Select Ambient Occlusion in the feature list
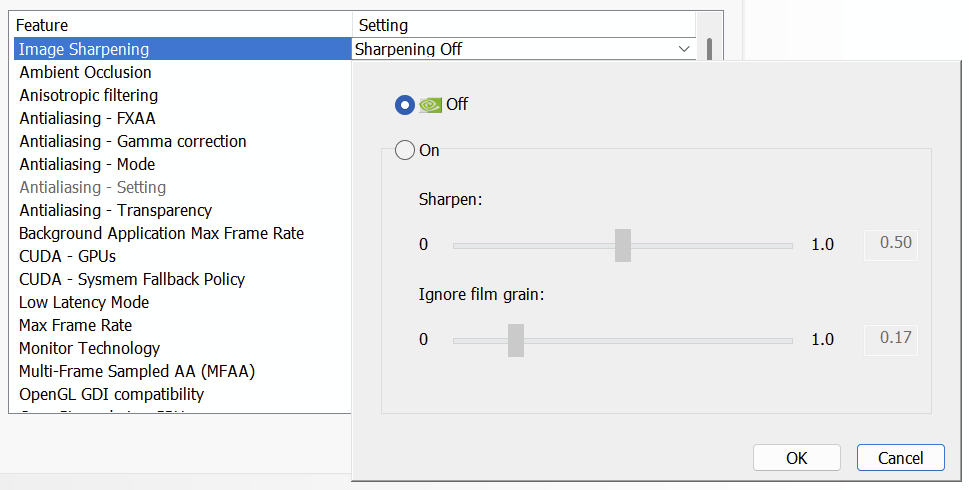 [86, 72]
